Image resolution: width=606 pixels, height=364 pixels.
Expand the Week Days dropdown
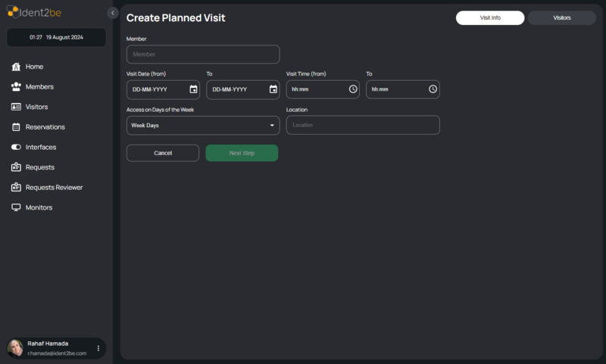(x=272, y=125)
